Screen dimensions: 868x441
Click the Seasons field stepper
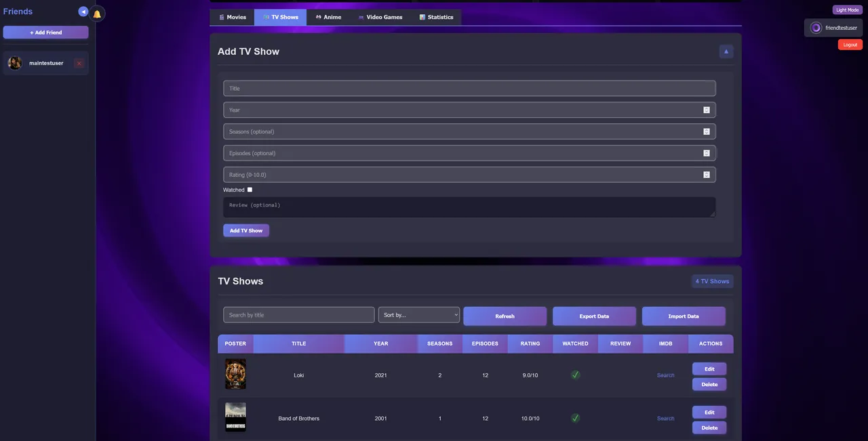click(x=707, y=131)
